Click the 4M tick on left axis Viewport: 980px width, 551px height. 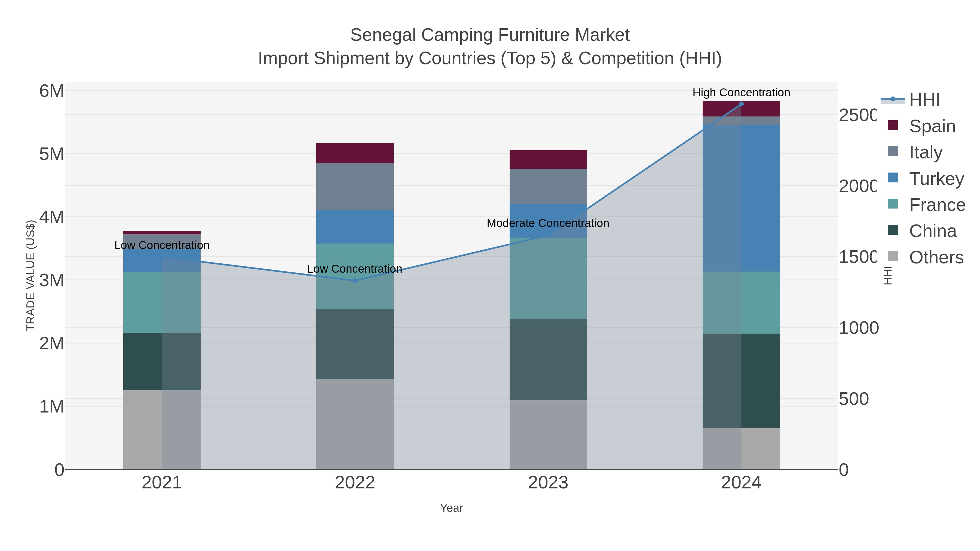[52, 217]
